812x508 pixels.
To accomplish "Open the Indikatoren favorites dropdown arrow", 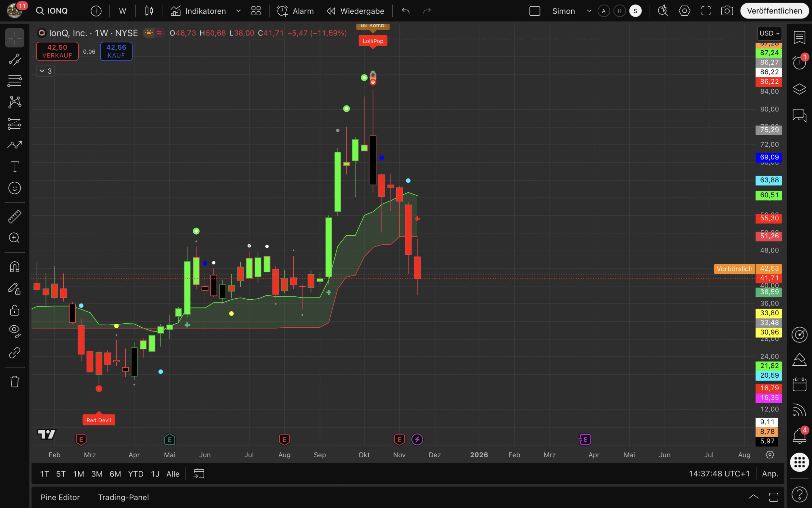I will pyautogui.click(x=238, y=11).
